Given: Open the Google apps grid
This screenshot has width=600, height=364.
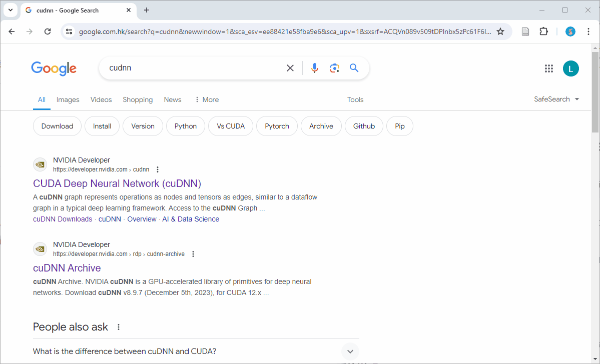Looking at the screenshot, I should click(x=548, y=68).
